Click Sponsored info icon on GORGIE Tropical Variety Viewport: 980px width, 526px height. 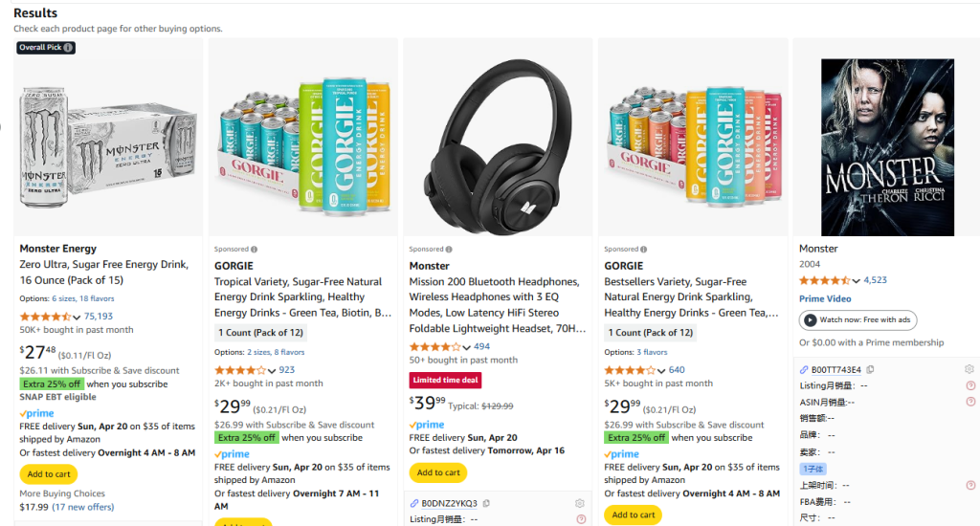[254, 250]
